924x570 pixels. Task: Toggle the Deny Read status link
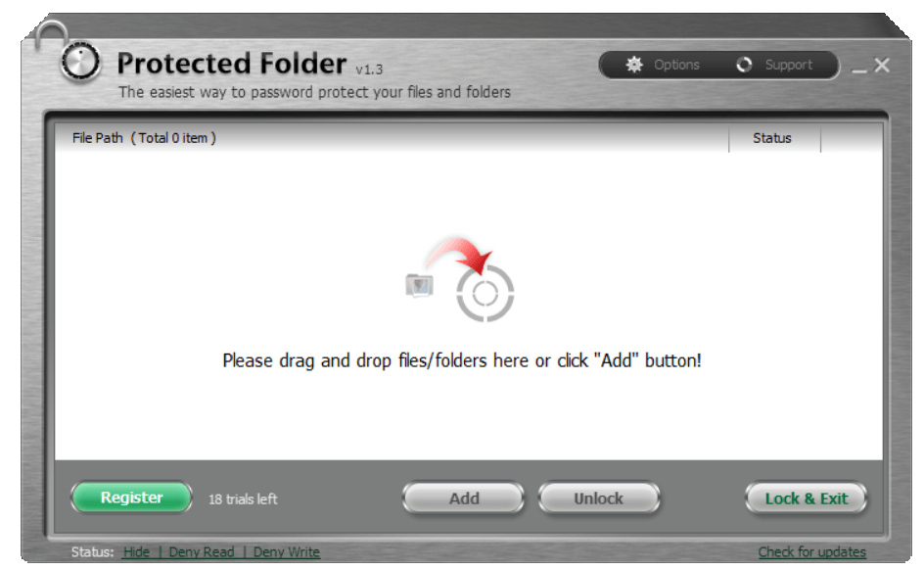201,552
